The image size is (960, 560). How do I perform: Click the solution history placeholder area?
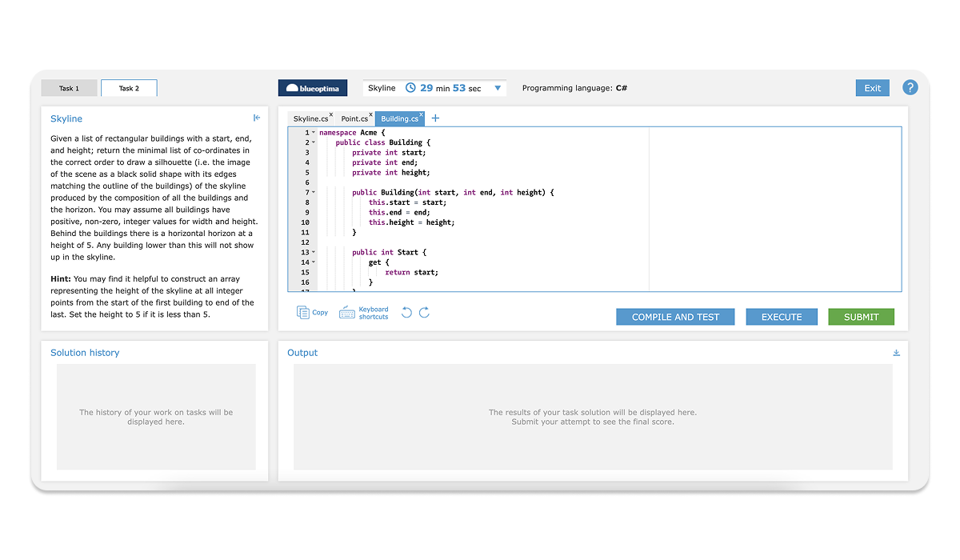(156, 417)
